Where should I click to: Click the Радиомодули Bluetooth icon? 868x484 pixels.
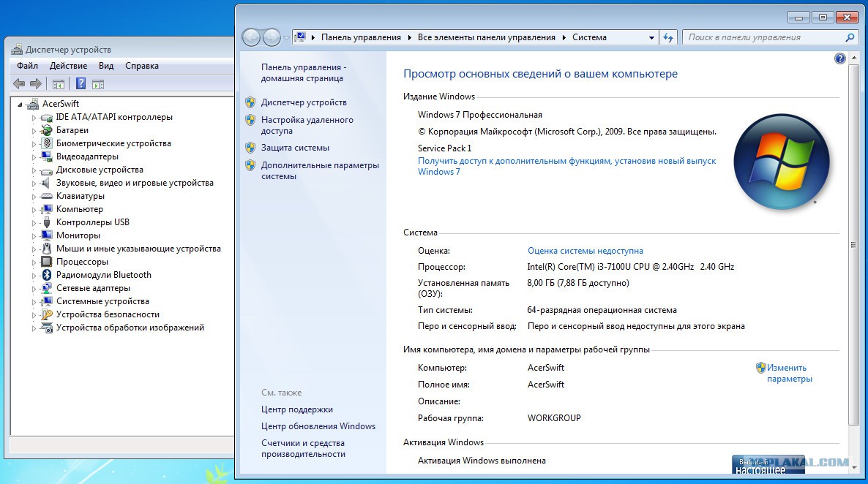[47, 275]
